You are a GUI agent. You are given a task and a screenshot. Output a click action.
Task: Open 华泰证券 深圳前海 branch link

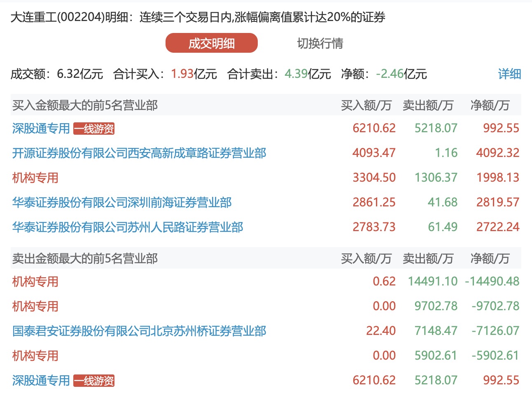click(x=122, y=203)
